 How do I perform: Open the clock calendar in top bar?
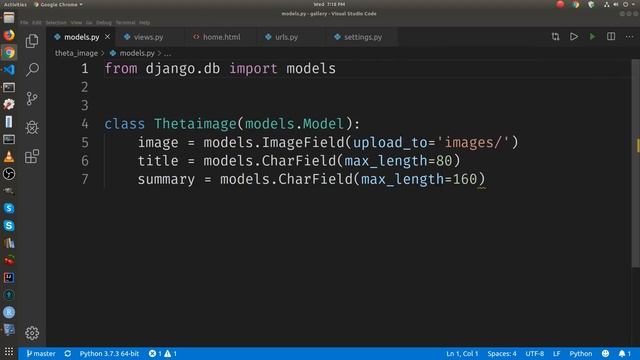click(x=329, y=4)
